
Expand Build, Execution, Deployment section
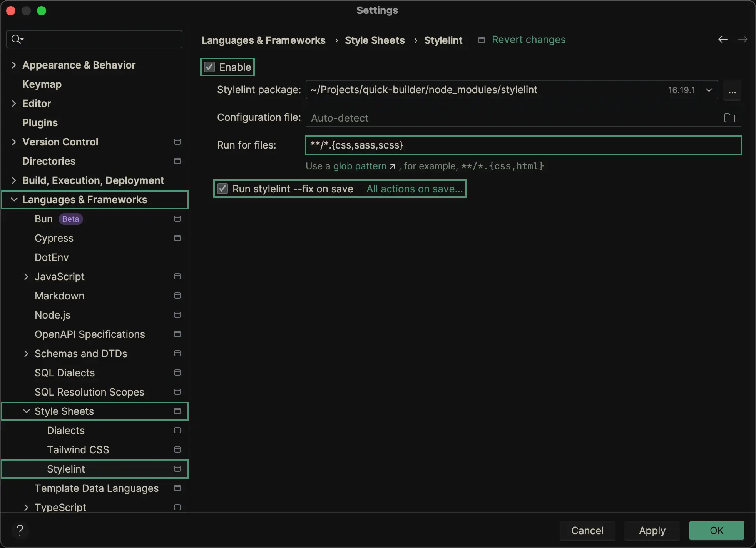click(14, 180)
